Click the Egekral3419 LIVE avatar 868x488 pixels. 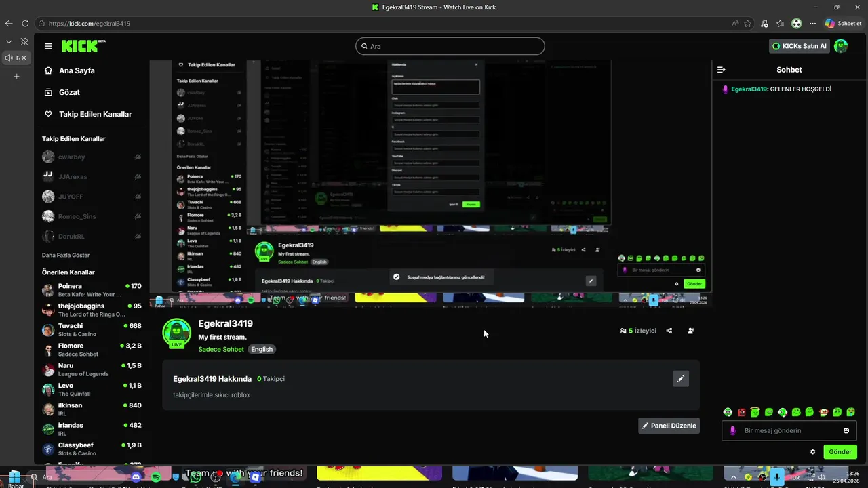pyautogui.click(x=176, y=333)
